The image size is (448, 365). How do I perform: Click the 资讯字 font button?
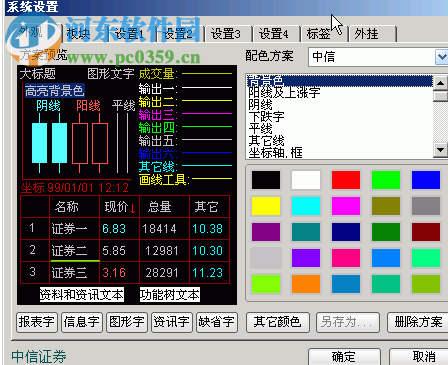[172, 322]
